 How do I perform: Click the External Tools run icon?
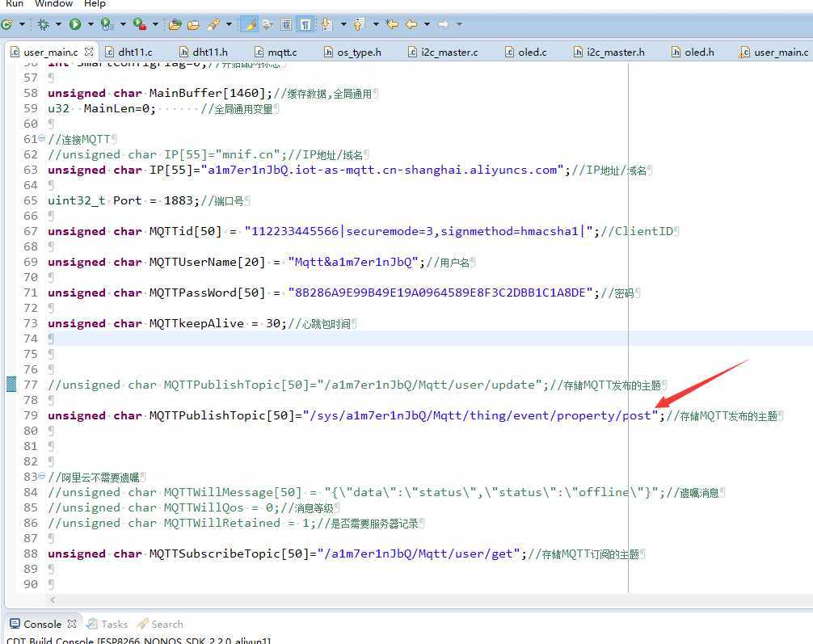click(140, 24)
